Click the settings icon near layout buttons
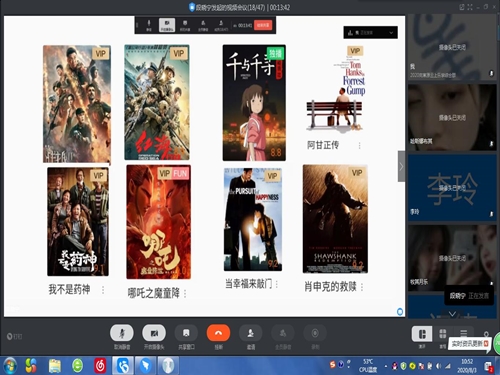500x375 pixels. click(x=486, y=334)
